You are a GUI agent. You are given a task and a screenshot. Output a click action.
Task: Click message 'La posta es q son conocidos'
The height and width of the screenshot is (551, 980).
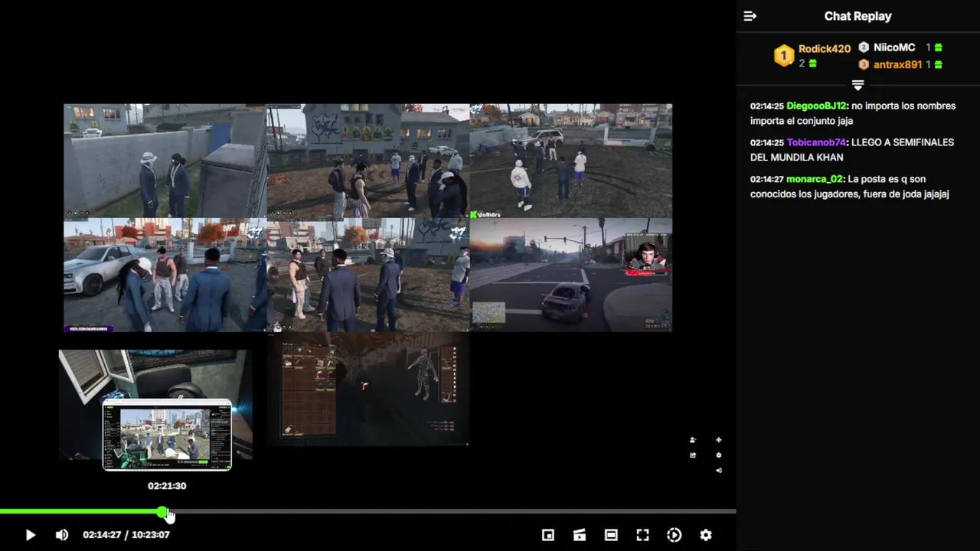pyautogui.click(x=849, y=187)
